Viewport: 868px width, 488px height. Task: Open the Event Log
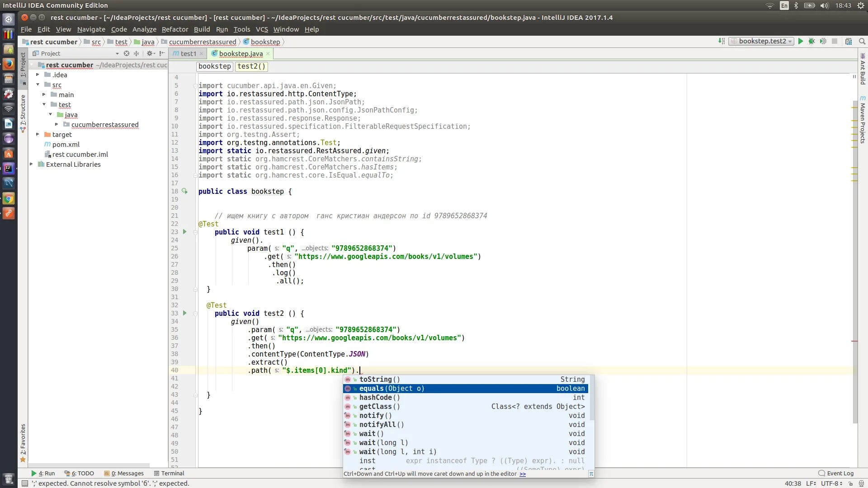click(x=836, y=474)
